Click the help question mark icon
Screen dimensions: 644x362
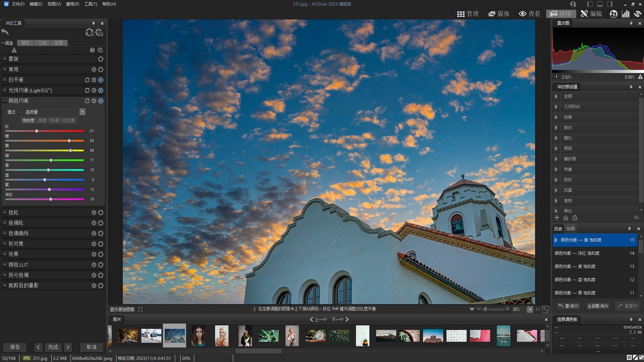point(92,50)
